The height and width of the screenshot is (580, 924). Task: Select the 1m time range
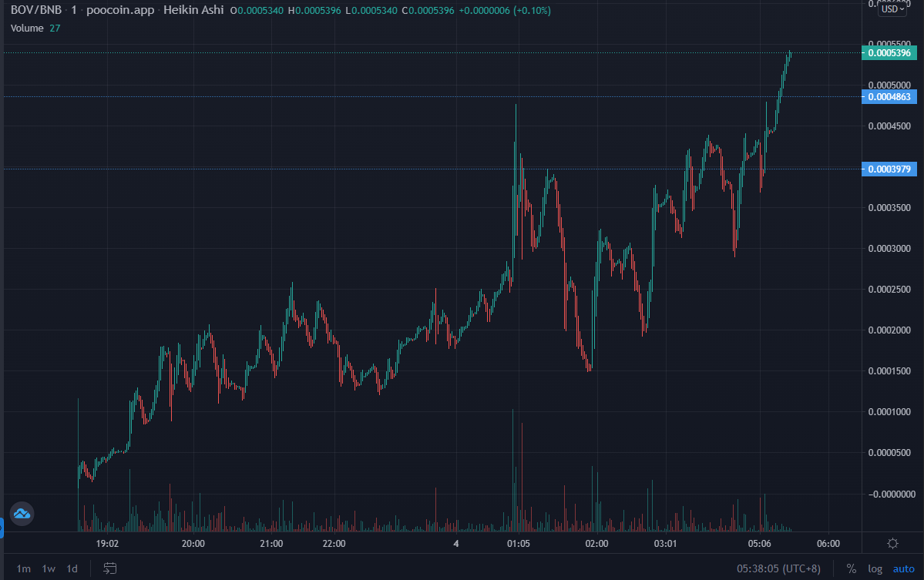tap(24, 568)
